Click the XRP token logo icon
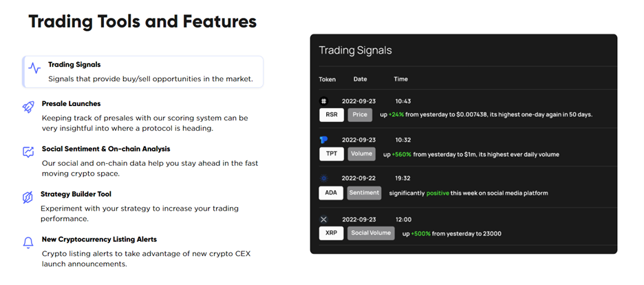This screenshot has height=285, width=644. click(323, 220)
